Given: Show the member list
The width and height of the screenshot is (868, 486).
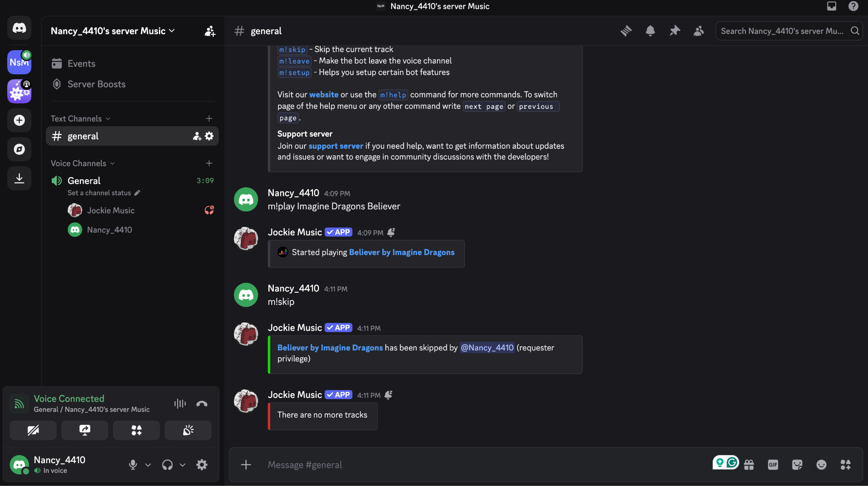Looking at the screenshot, I should point(698,31).
